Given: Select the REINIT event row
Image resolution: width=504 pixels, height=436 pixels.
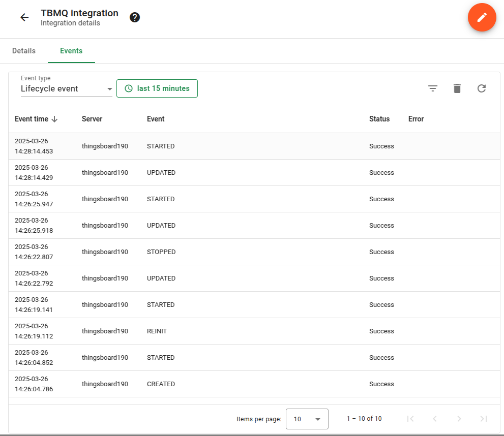Looking at the screenshot, I should [x=157, y=331].
